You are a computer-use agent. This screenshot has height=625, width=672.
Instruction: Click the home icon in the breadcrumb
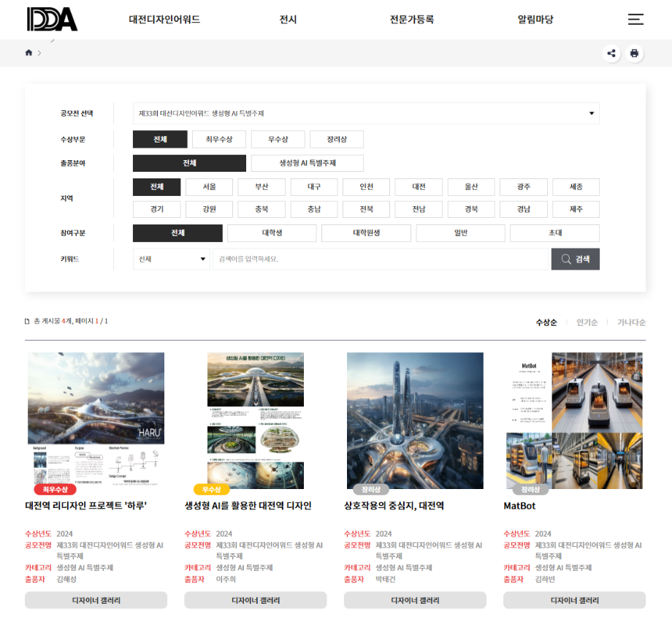point(28,53)
